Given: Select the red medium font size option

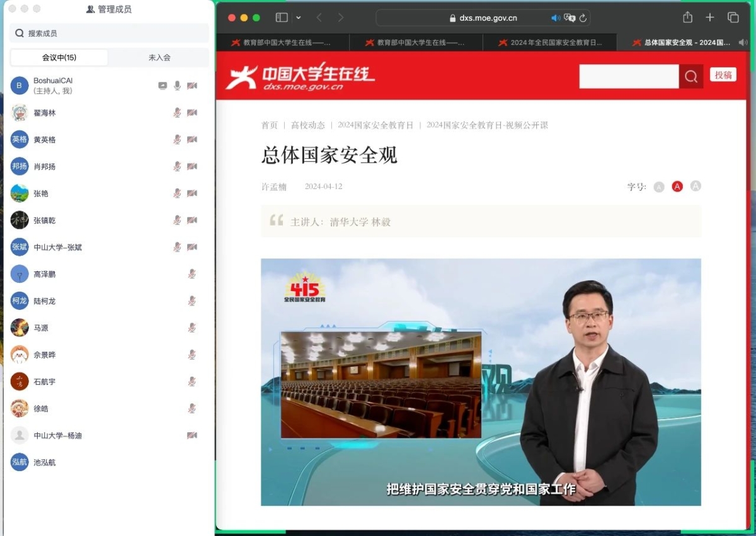Looking at the screenshot, I should (x=677, y=186).
